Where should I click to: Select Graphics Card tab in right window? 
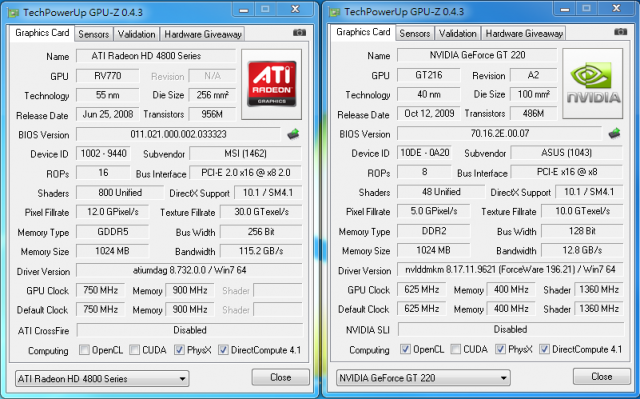click(363, 32)
